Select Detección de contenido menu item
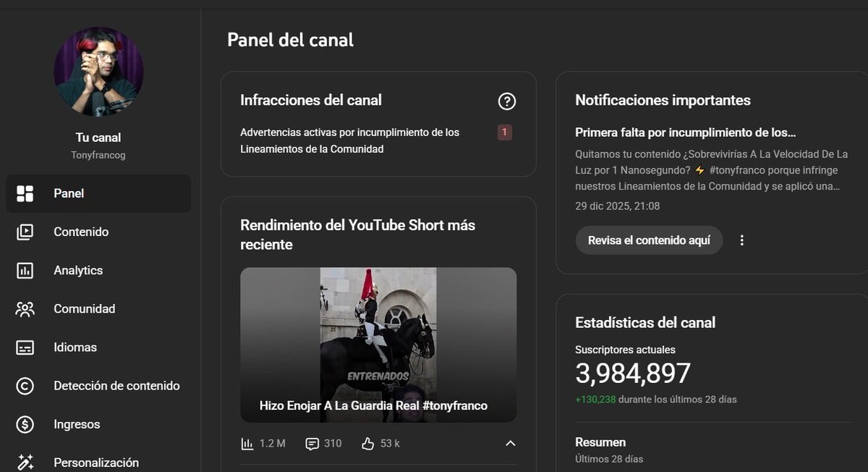This screenshot has height=472, width=868. 98,386
